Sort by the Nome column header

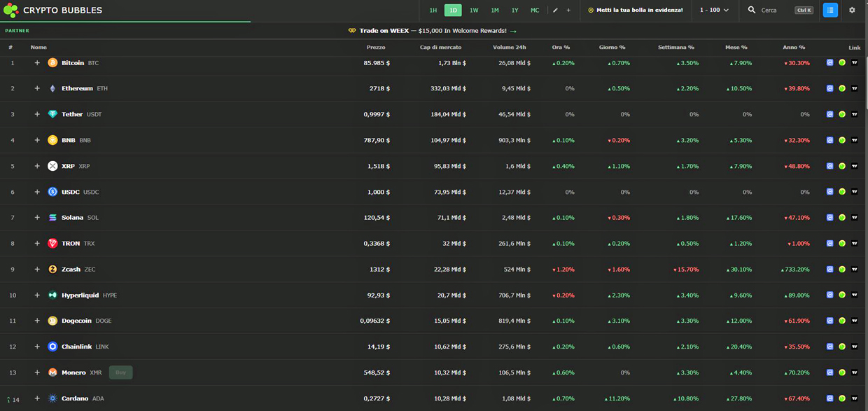click(38, 48)
